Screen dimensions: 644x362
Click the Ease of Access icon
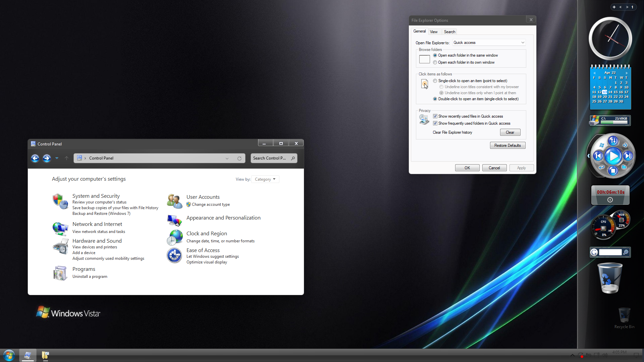[x=174, y=255]
